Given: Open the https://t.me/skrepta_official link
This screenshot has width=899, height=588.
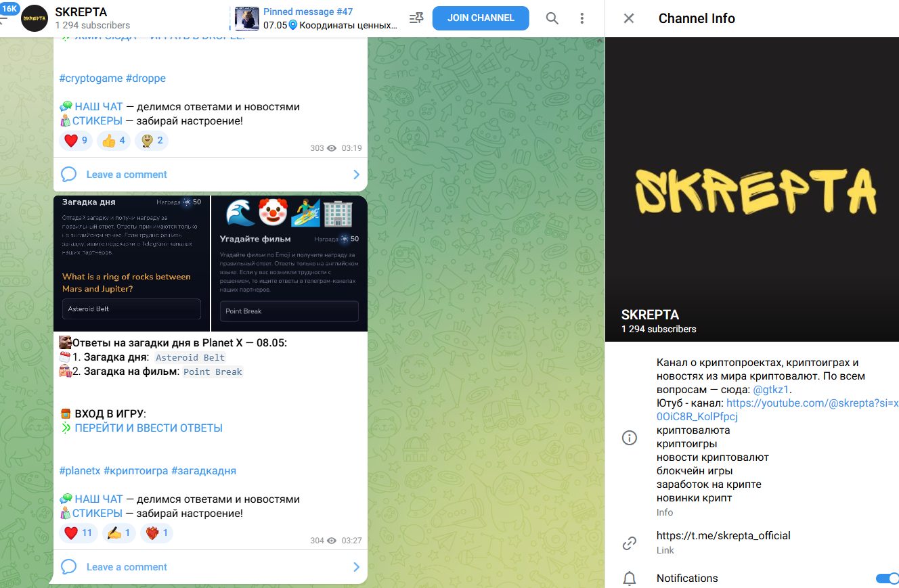Looking at the screenshot, I should coord(723,535).
